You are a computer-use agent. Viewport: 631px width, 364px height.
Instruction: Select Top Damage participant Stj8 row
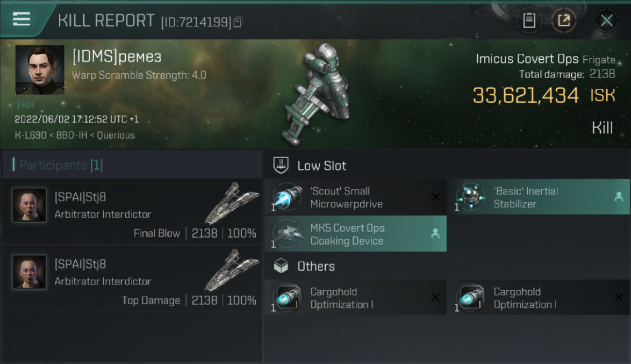click(132, 278)
